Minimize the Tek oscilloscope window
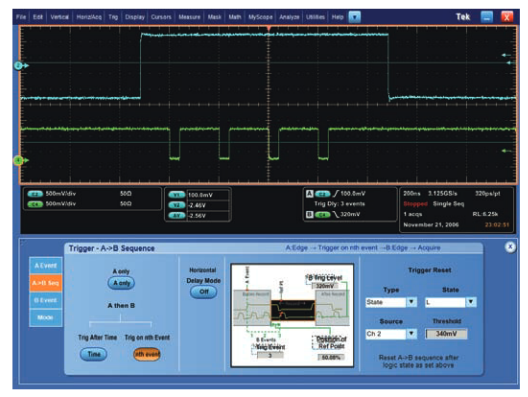The width and height of the screenshot is (528, 397). point(487,17)
